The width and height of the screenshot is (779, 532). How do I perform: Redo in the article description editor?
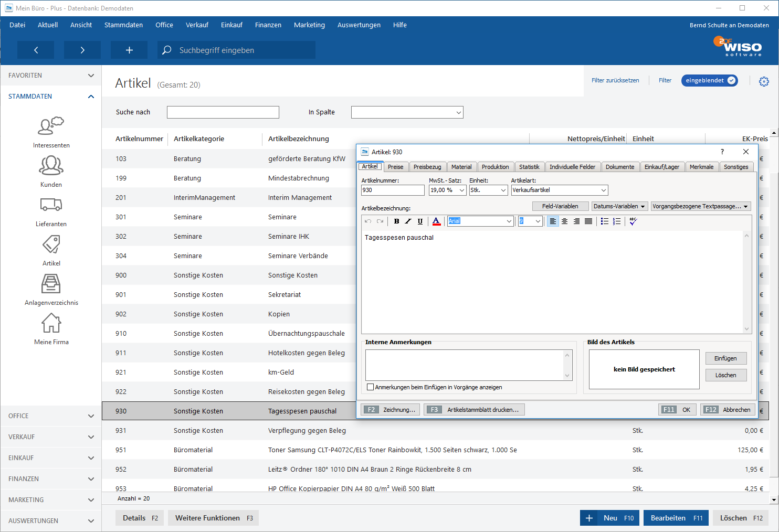tap(380, 221)
